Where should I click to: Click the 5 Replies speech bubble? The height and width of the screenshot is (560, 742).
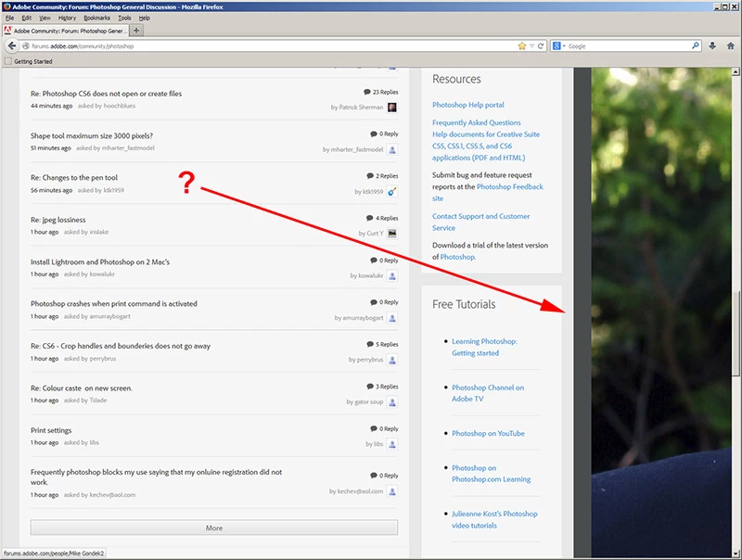(x=369, y=344)
